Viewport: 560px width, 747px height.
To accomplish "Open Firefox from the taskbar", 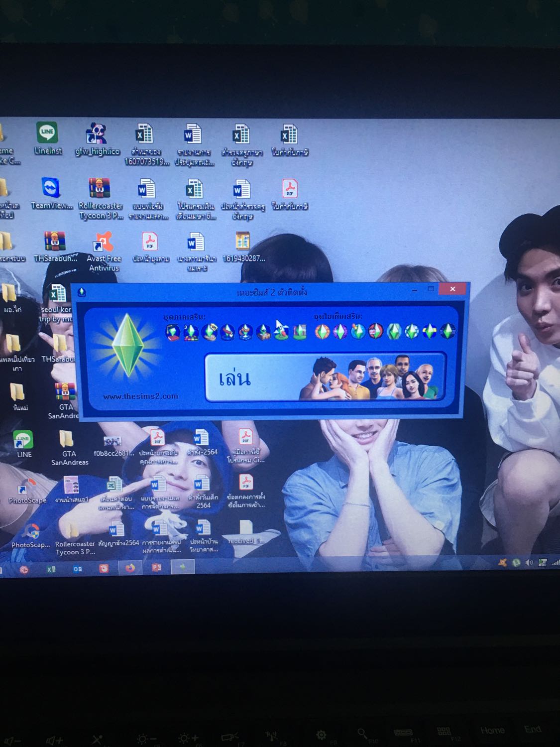I will 130,568.
